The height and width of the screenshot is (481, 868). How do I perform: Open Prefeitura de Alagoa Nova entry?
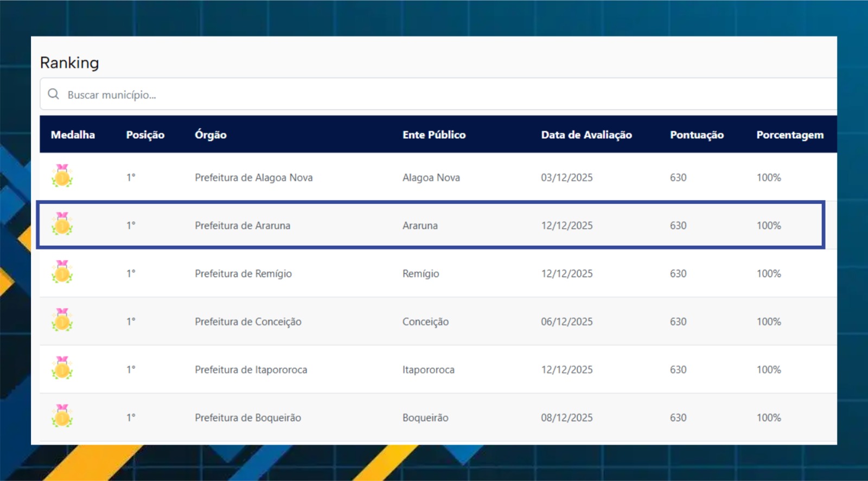[253, 178]
